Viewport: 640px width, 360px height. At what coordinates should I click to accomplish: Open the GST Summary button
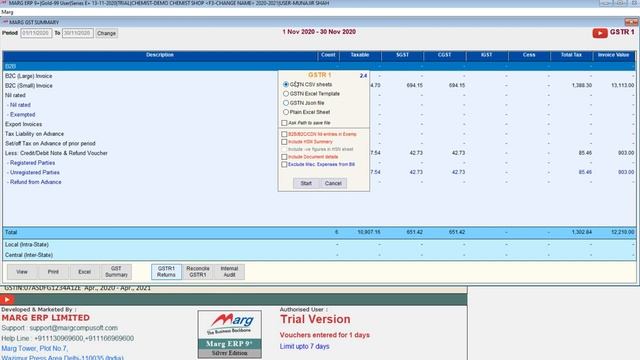pos(116,272)
